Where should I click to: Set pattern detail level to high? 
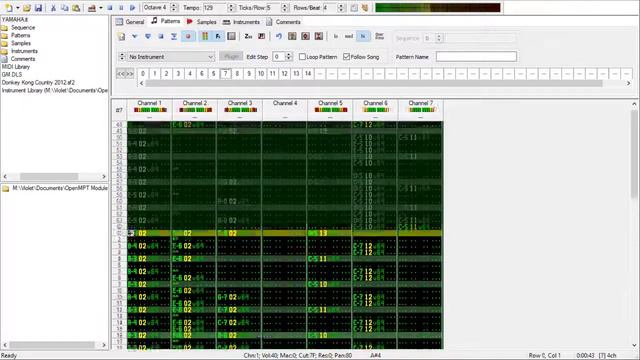pos(362,36)
